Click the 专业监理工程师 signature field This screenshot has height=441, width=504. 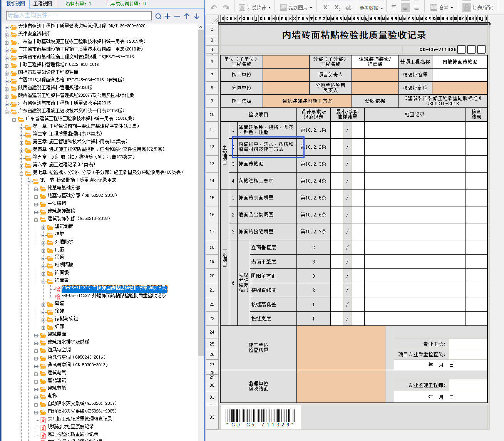468,385
